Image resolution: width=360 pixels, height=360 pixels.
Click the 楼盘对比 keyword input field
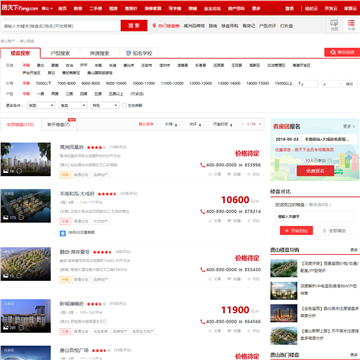point(315,216)
